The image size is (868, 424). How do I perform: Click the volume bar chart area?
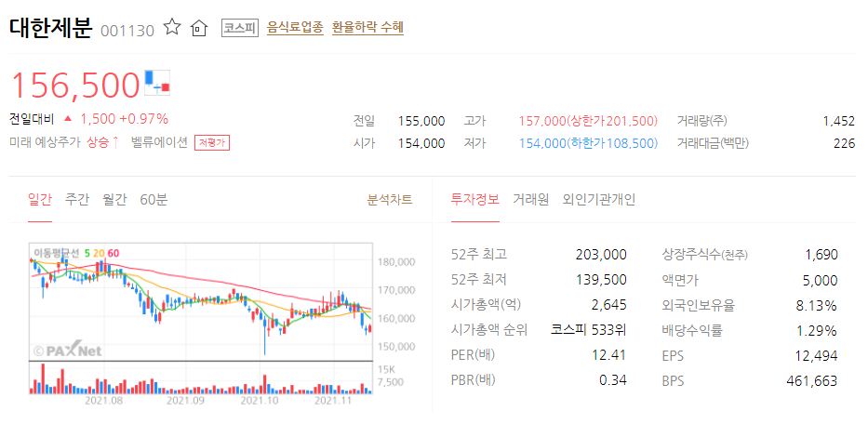click(x=200, y=378)
